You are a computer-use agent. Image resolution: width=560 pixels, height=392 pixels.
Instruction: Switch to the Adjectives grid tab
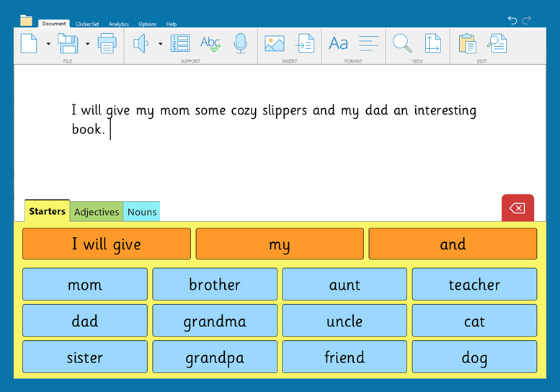tap(97, 212)
